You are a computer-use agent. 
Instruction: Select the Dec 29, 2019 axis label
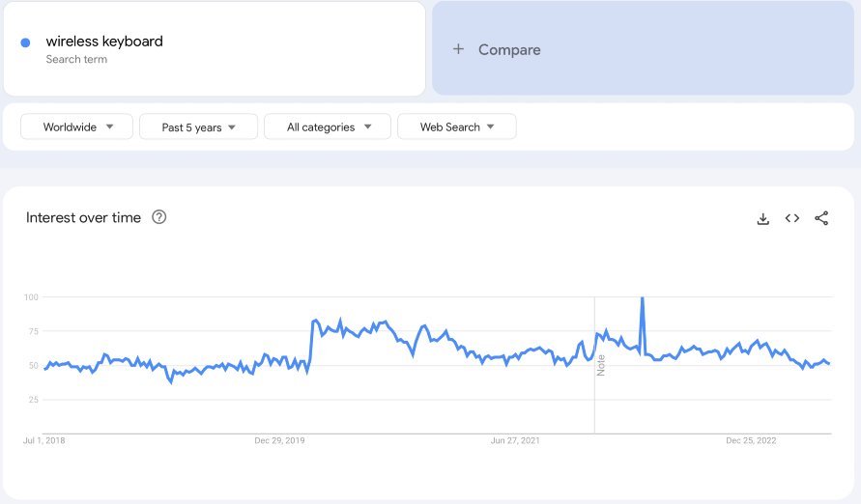279,440
